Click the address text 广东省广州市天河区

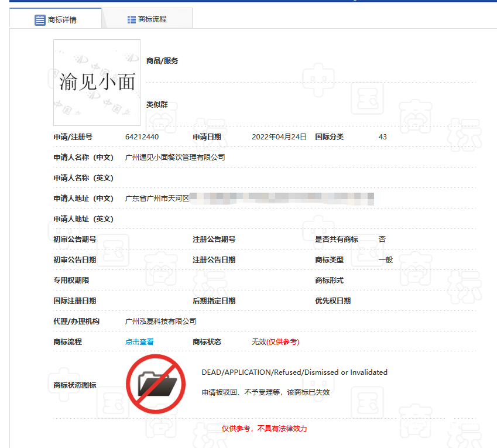[x=157, y=199]
